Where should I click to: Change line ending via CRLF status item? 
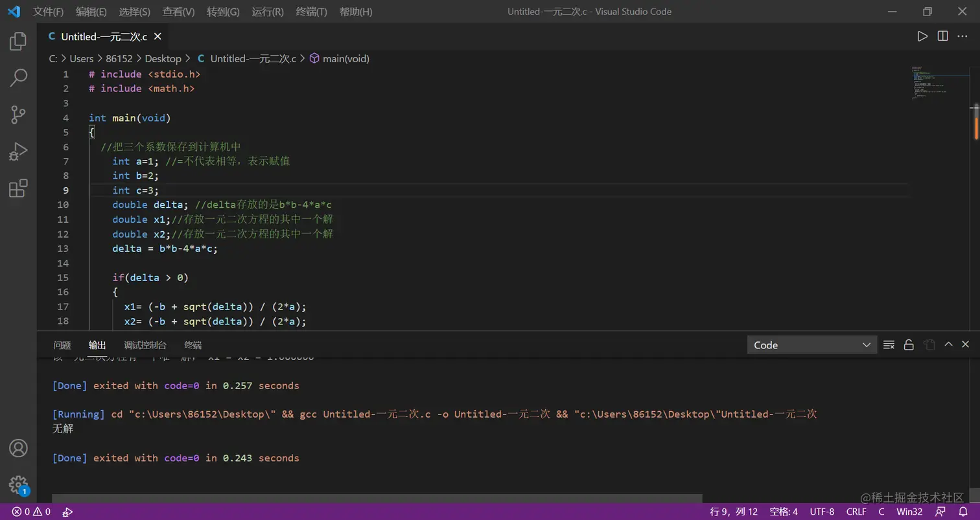pyautogui.click(x=856, y=512)
